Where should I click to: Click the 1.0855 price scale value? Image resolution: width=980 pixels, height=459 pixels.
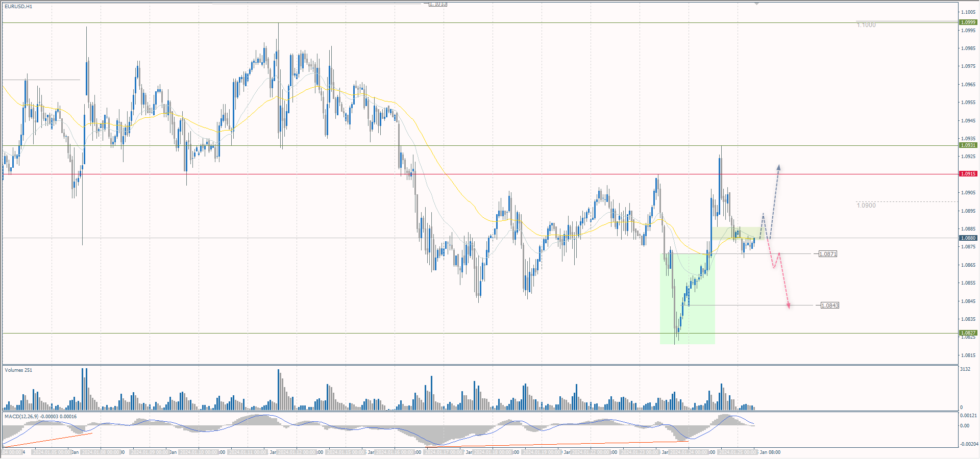(x=968, y=283)
